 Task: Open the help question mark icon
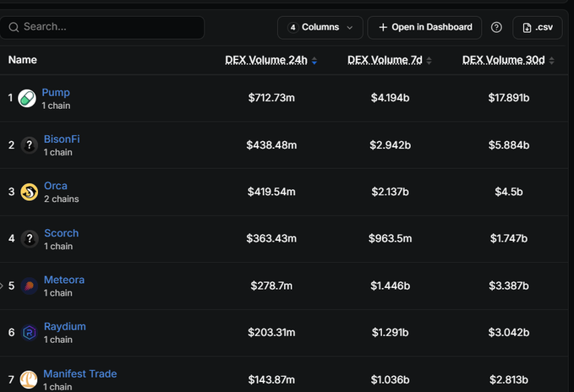[x=496, y=27]
